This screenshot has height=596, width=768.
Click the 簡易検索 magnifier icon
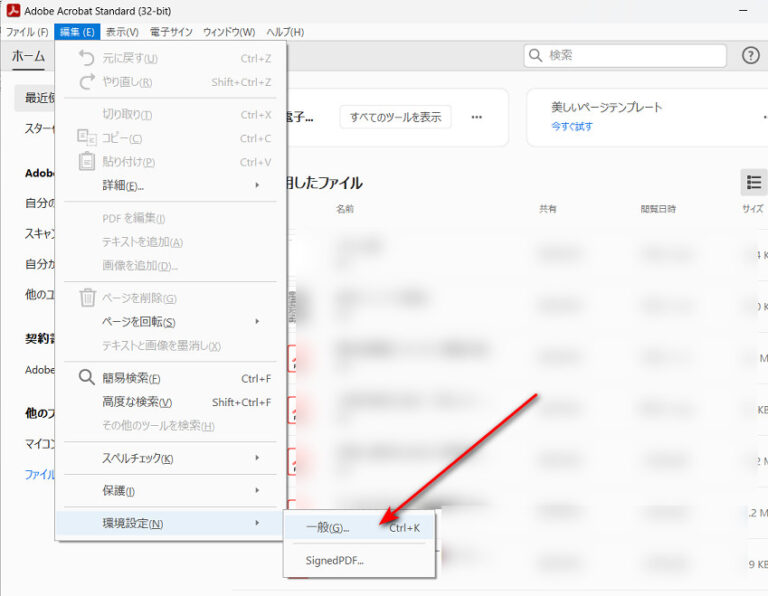(87, 378)
